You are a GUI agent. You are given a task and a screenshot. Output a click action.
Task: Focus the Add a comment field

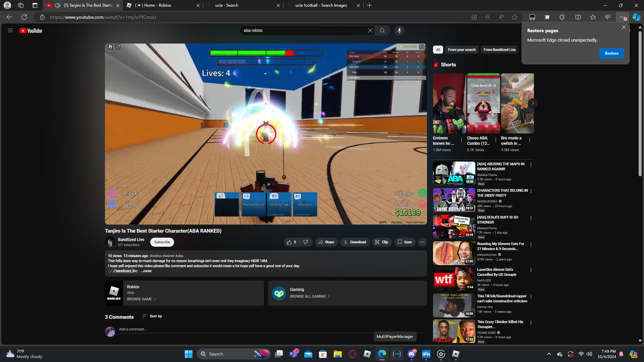(271, 329)
